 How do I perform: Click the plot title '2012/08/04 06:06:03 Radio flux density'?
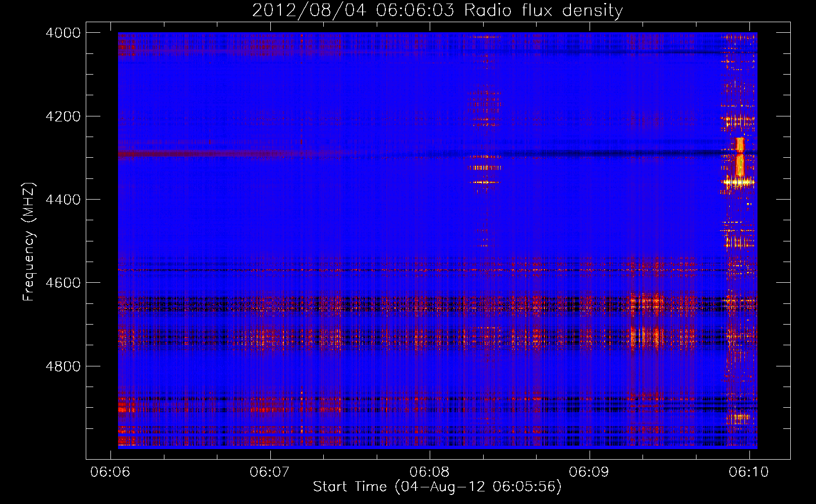pos(437,11)
